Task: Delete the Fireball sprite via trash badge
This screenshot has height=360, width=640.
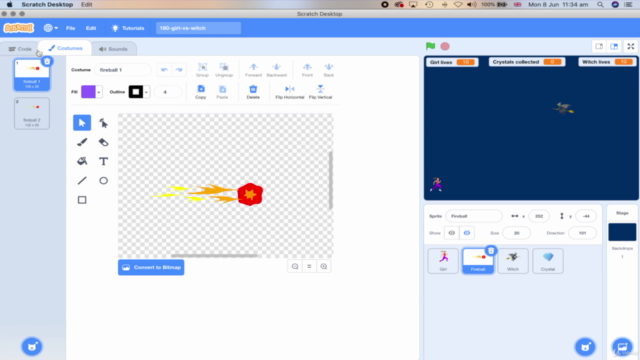Action: coord(491,251)
